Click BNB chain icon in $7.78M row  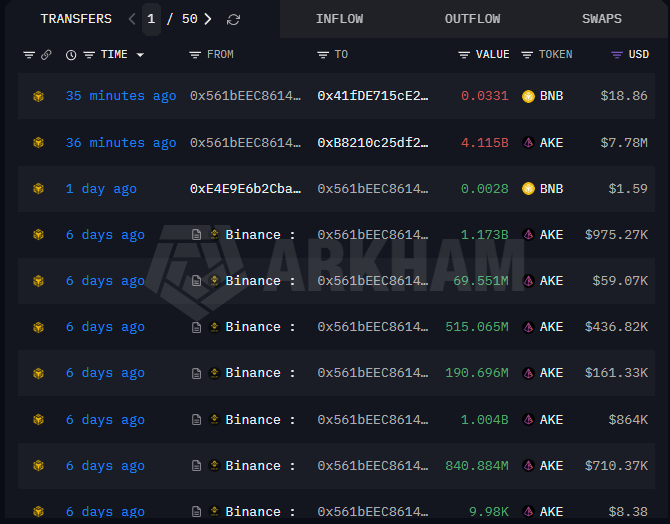point(38,142)
